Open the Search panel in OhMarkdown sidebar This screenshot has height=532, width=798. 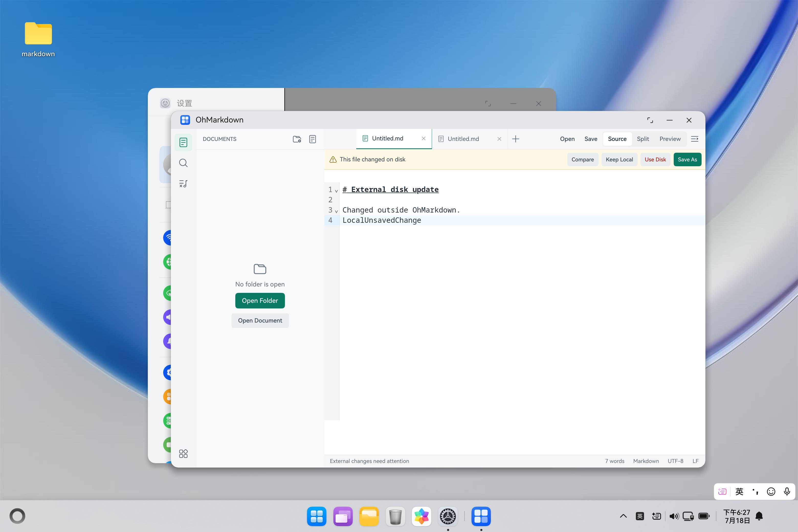pos(183,163)
